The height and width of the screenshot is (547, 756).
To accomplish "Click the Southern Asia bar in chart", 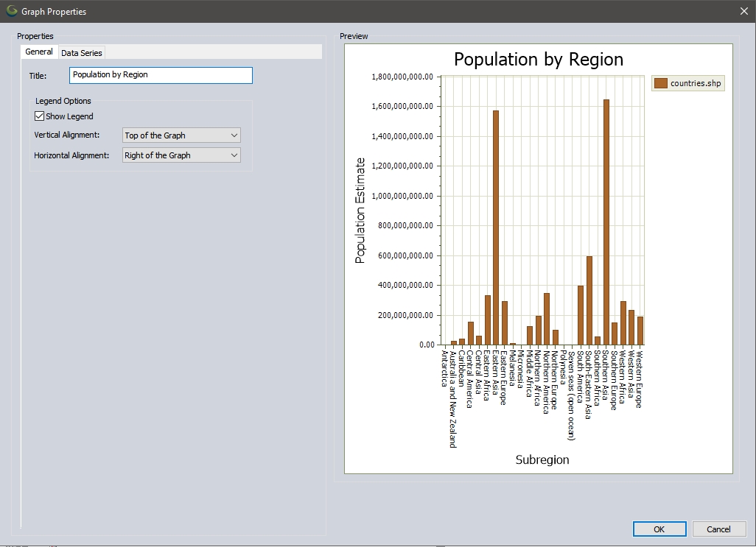I will point(606,222).
